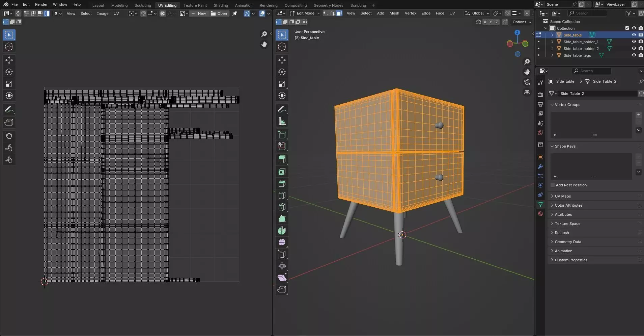Select the Bevel tool

pyautogui.click(x=282, y=183)
